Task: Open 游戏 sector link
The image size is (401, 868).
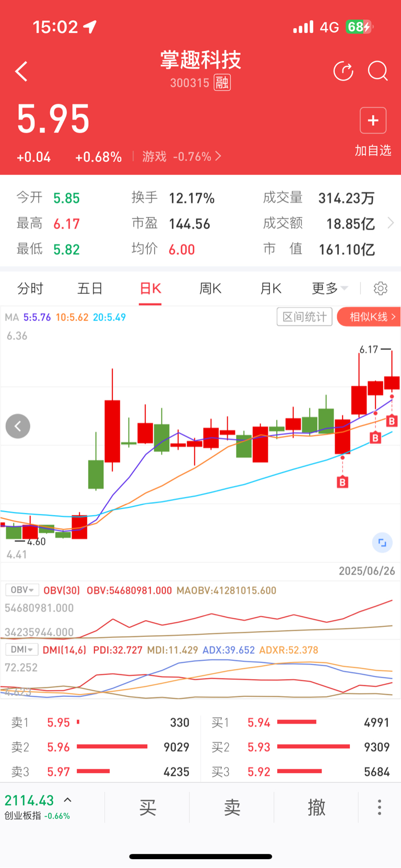Action: (182, 156)
